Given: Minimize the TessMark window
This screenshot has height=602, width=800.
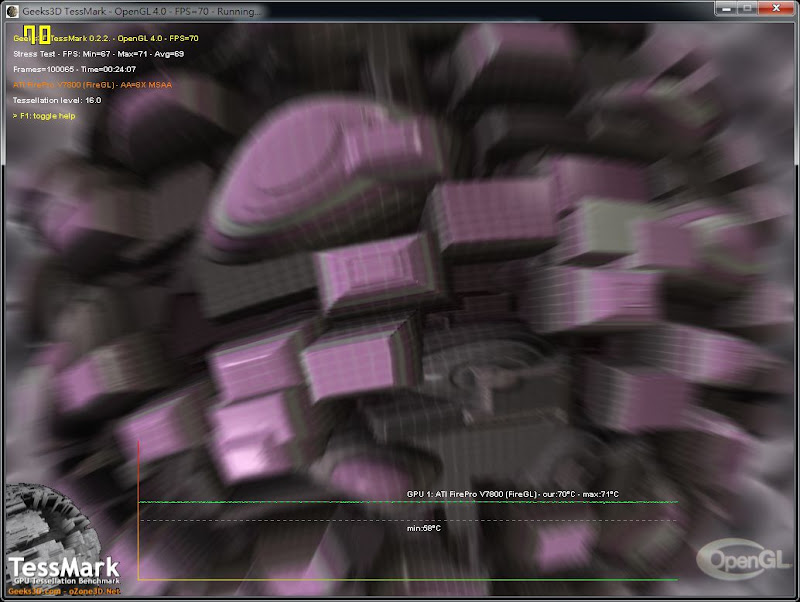Looking at the screenshot, I should pos(726,8).
